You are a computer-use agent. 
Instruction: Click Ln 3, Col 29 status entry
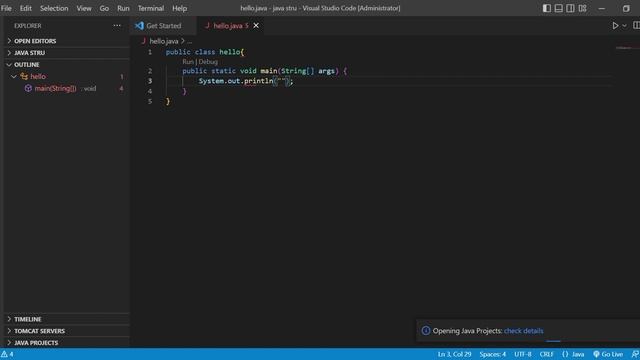pos(454,354)
